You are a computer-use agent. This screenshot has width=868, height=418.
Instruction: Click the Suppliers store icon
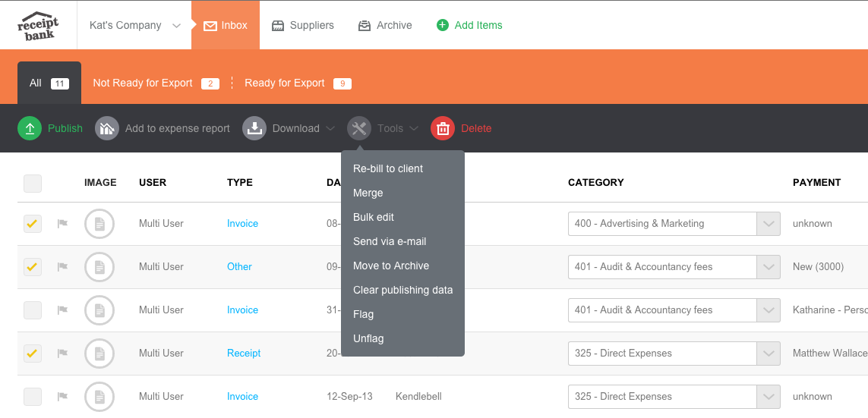point(278,26)
